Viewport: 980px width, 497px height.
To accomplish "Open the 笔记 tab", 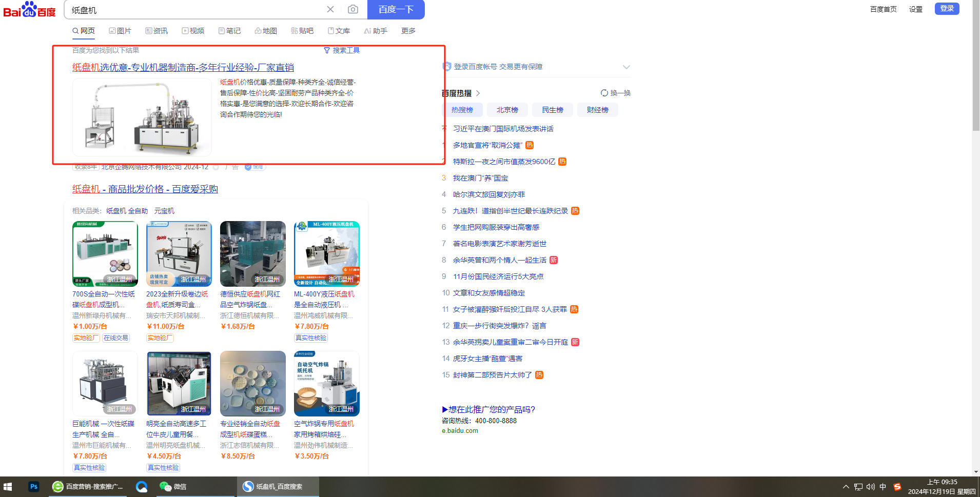I will pos(229,31).
